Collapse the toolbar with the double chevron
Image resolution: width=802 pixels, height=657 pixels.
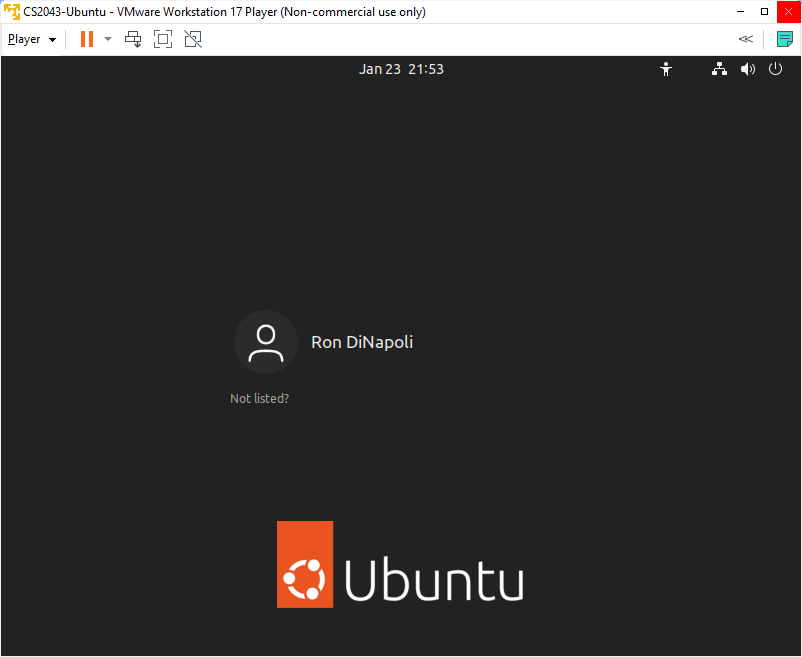pos(745,39)
